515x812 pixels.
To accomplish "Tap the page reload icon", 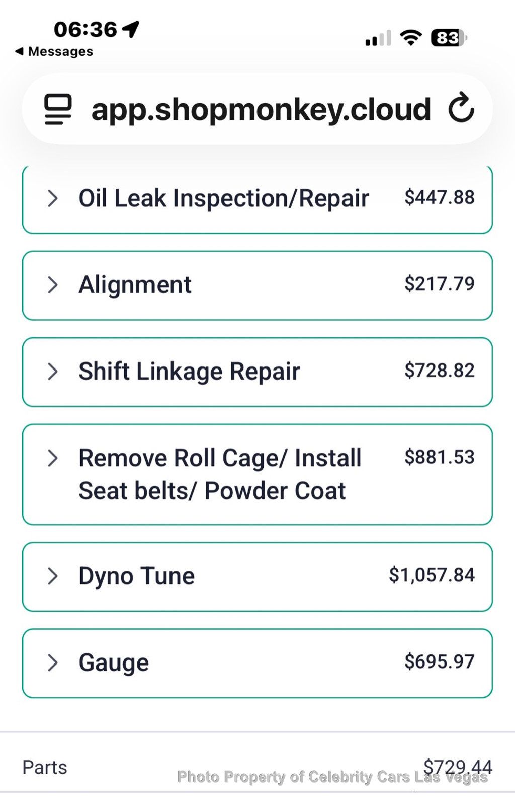I will 461,108.
